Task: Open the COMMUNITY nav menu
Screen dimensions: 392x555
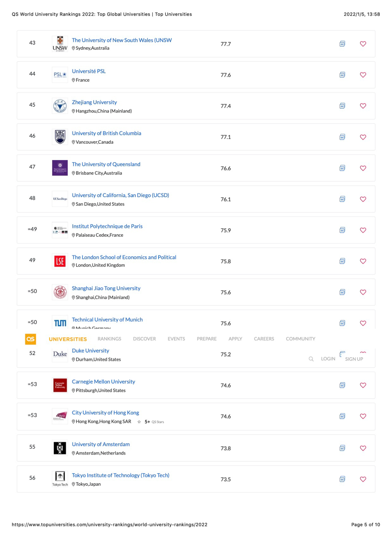Action: point(301,339)
